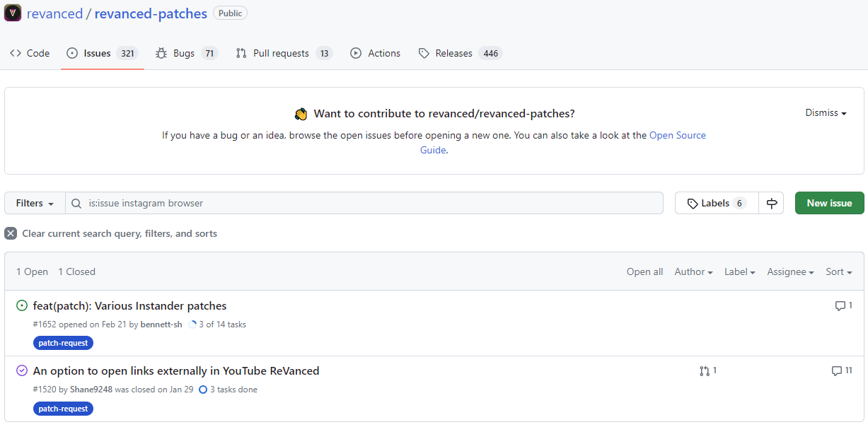Switch to the Code tab
The image size is (868, 427).
(30, 53)
